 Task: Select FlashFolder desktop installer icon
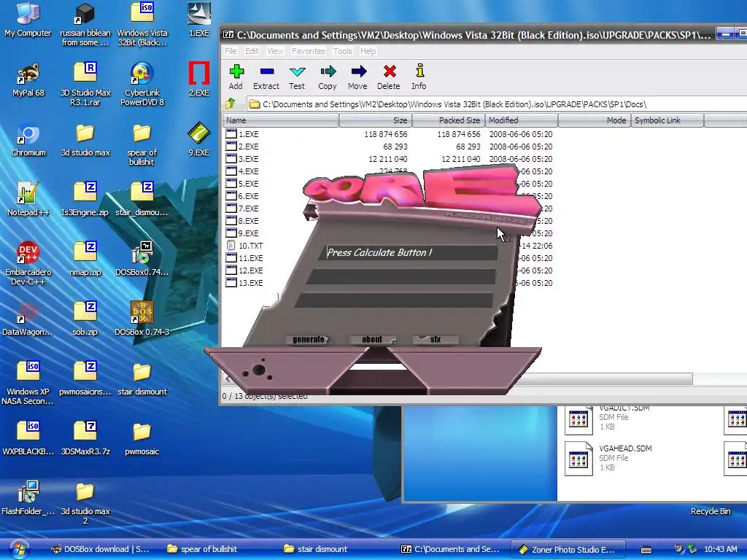(x=28, y=497)
